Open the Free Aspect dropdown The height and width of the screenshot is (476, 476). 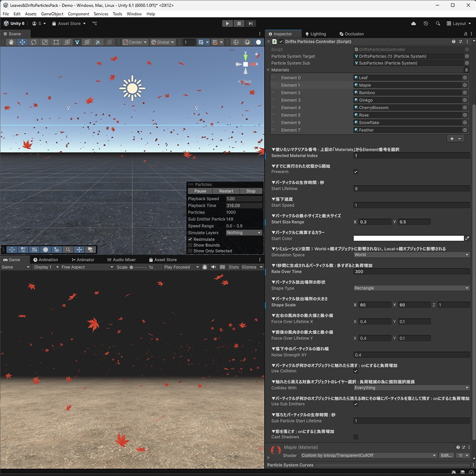[x=87, y=267]
